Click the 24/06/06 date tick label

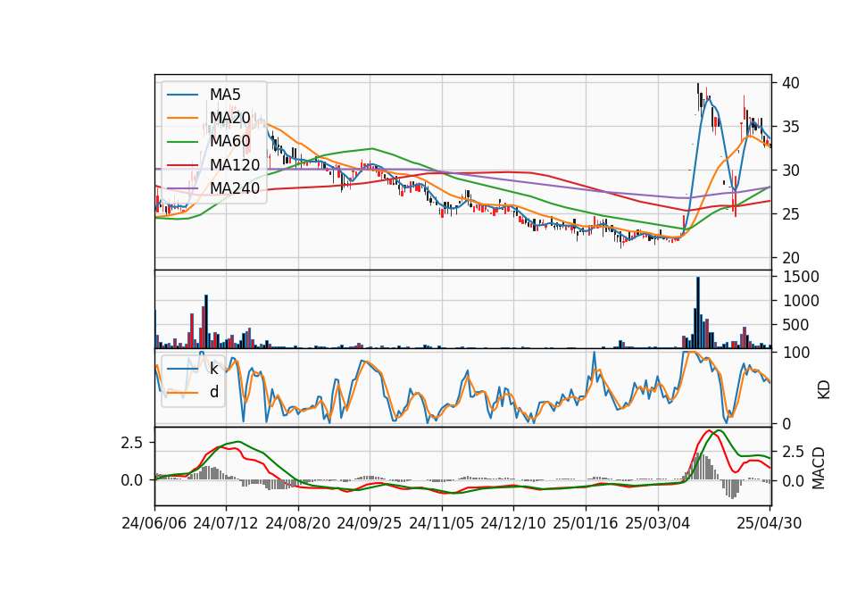(154, 523)
